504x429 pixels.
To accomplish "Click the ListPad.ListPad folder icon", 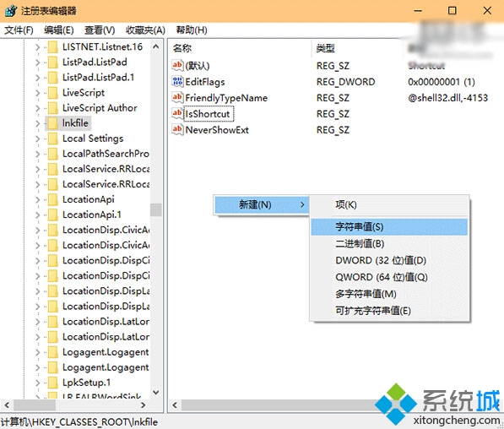I will 52,62.
